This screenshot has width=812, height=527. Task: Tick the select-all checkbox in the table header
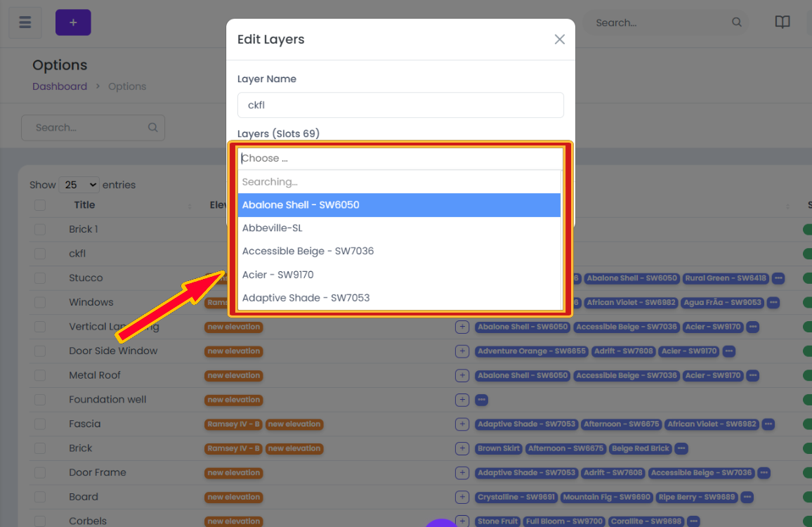click(40, 205)
